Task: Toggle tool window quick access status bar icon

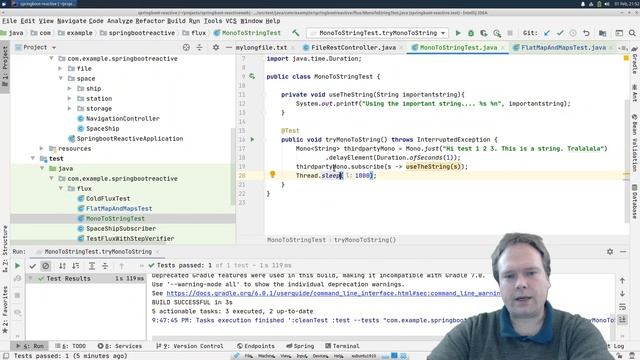Action: pyautogui.click(x=6, y=356)
